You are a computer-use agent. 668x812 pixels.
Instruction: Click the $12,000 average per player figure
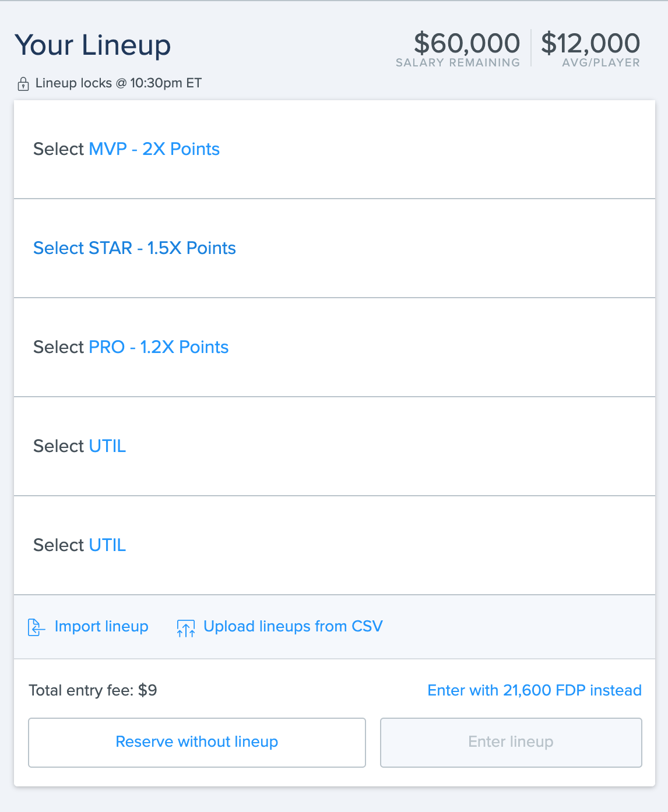[590, 43]
